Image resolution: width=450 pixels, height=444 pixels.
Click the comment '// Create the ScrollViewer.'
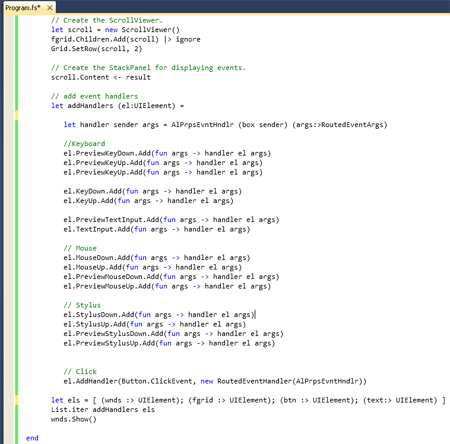[107, 20]
